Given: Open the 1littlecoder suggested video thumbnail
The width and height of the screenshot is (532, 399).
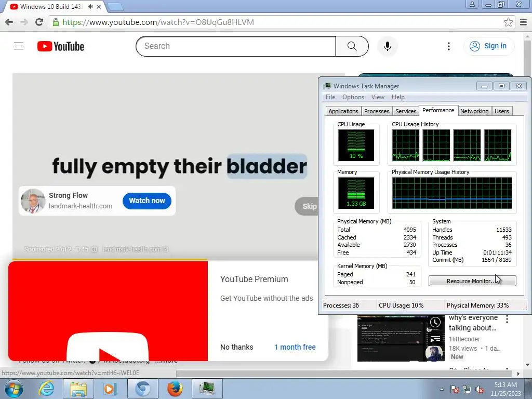Looking at the screenshot, I should click(401, 338).
